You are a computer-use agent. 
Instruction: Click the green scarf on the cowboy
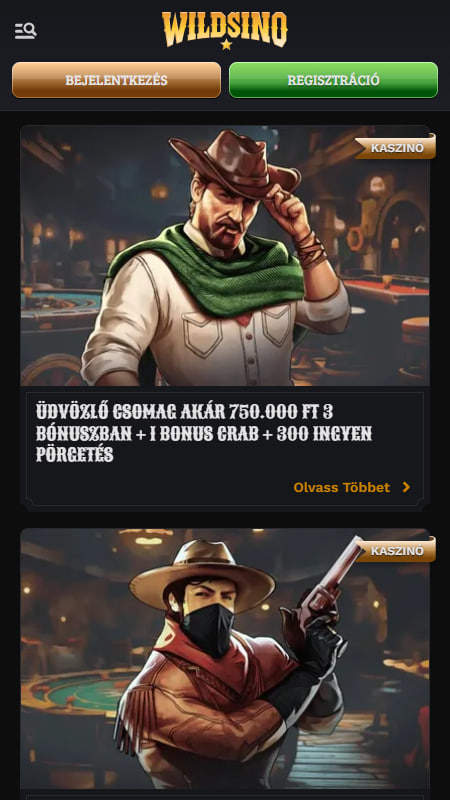click(x=207, y=273)
